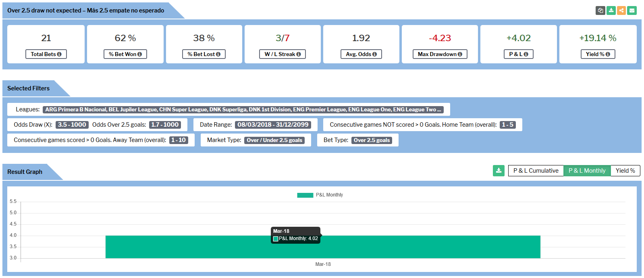This screenshot has width=644, height=278.
Task: Click the Avg. Odds label button
Action: [x=361, y=54]
